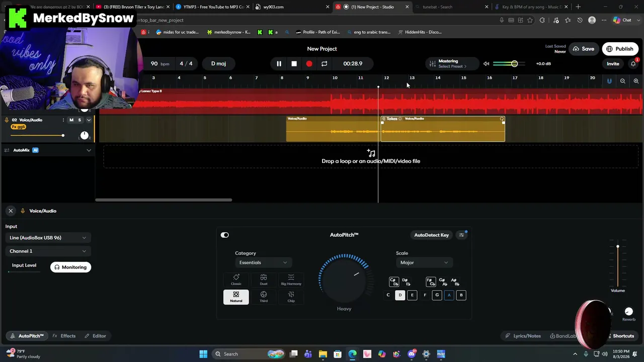The height and width of the screenshot is (362, 644).
Task: Toggle the B note key
Action: 461,295
